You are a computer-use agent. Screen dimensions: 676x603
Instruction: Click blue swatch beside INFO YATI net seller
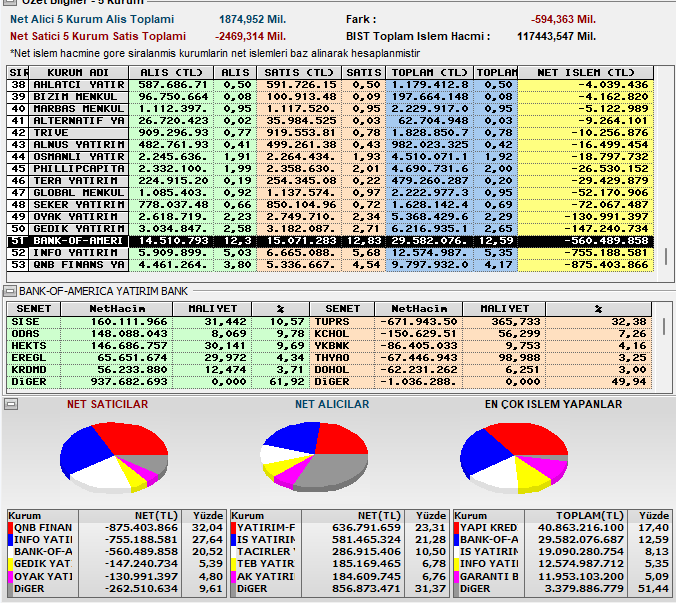11,540
